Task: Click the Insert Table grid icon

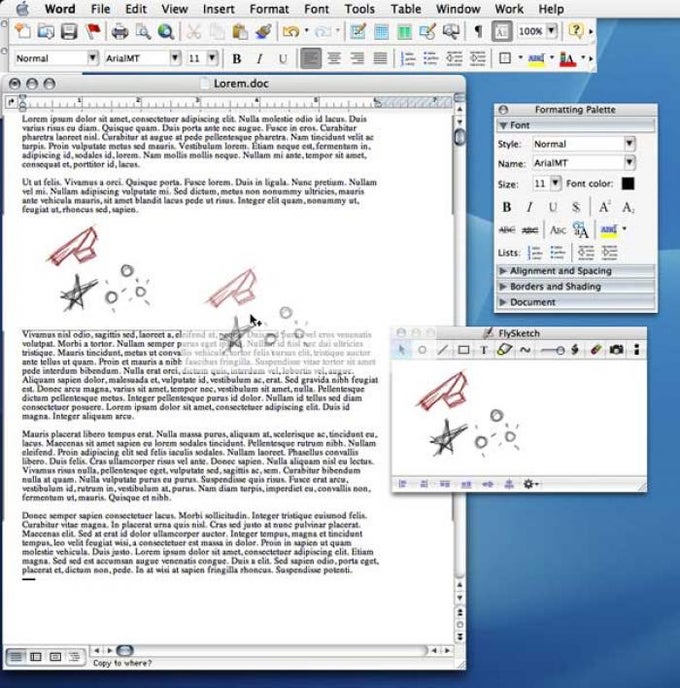Action: [381, 31]
